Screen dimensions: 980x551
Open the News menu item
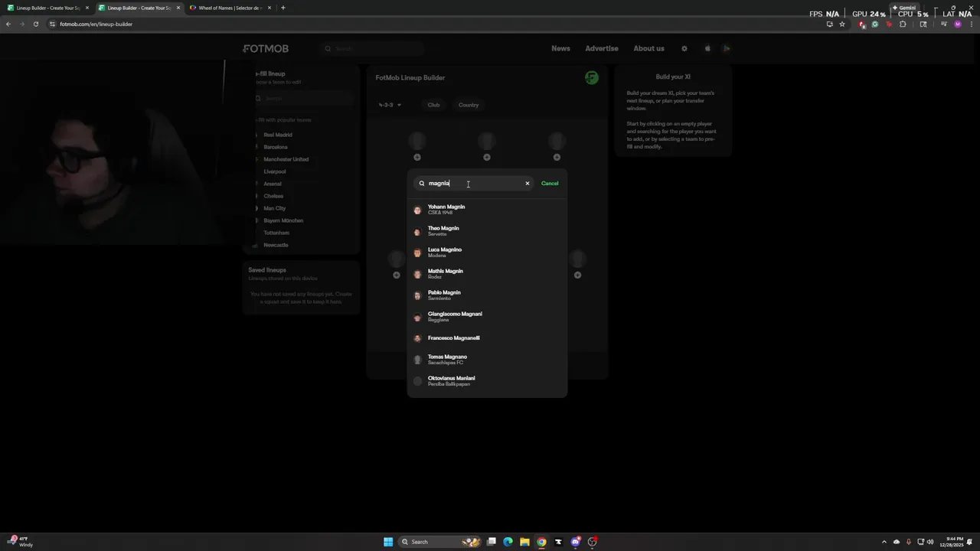(x=560, y=48)
